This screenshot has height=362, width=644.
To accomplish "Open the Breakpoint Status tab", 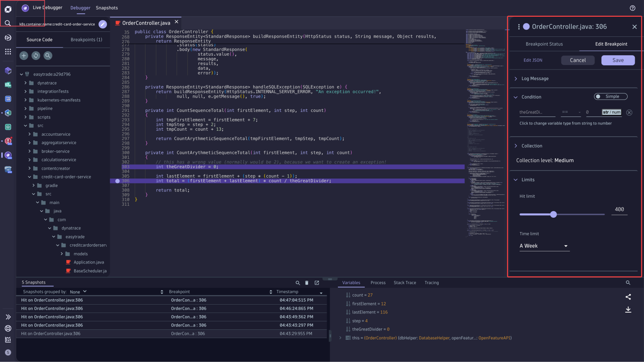I will pyautogui.click(x=544, y=44).
